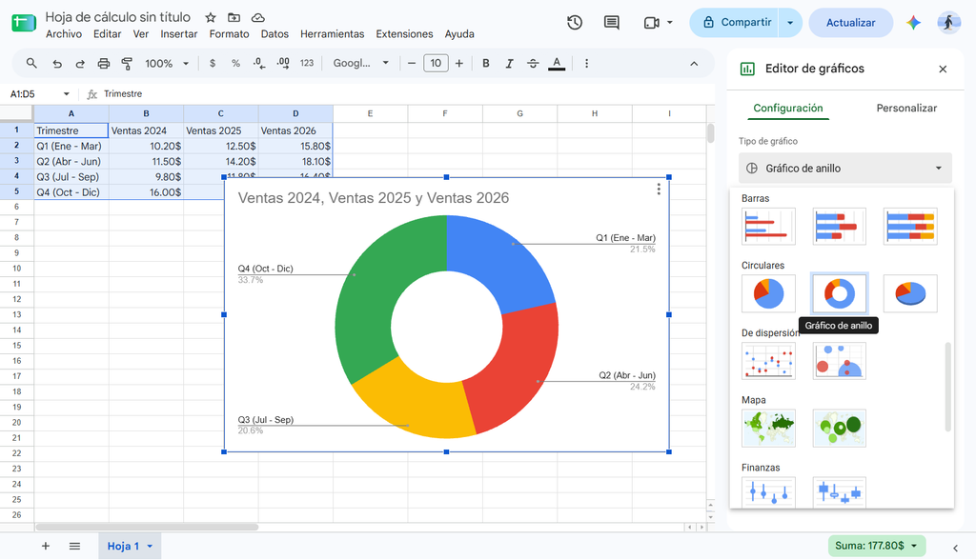Decrease decimal places

click(259, 64)
